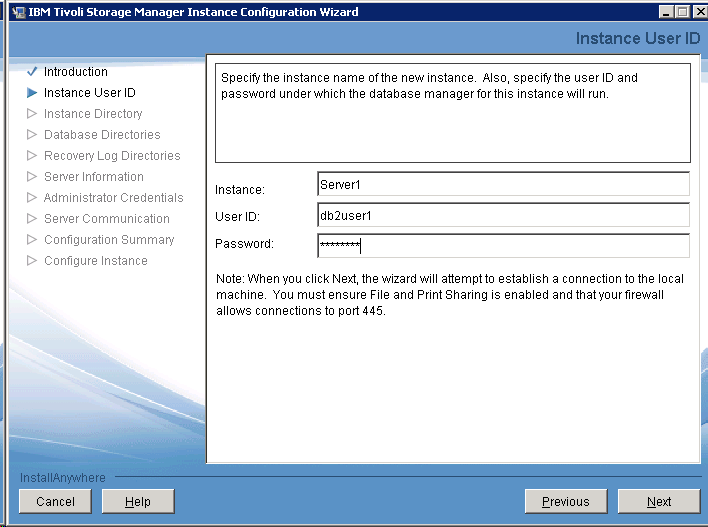The height and width of the screenshot is (527, 708).
Task: Cancel the configuration wizard
Action: (x=55, y=501)
